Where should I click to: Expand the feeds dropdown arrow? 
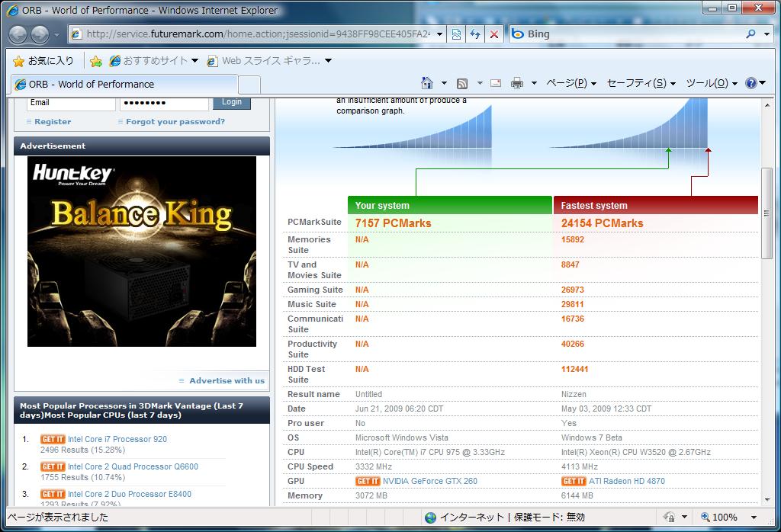point(480,83)
